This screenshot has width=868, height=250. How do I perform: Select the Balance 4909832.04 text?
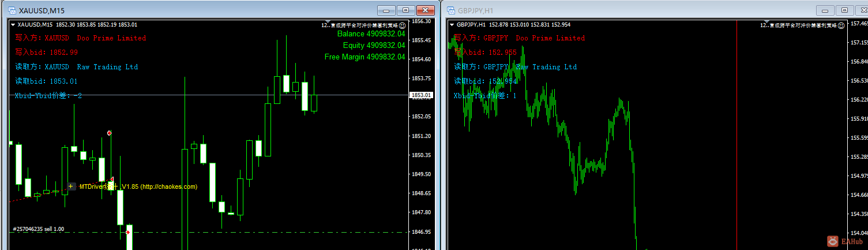[371, 34]
